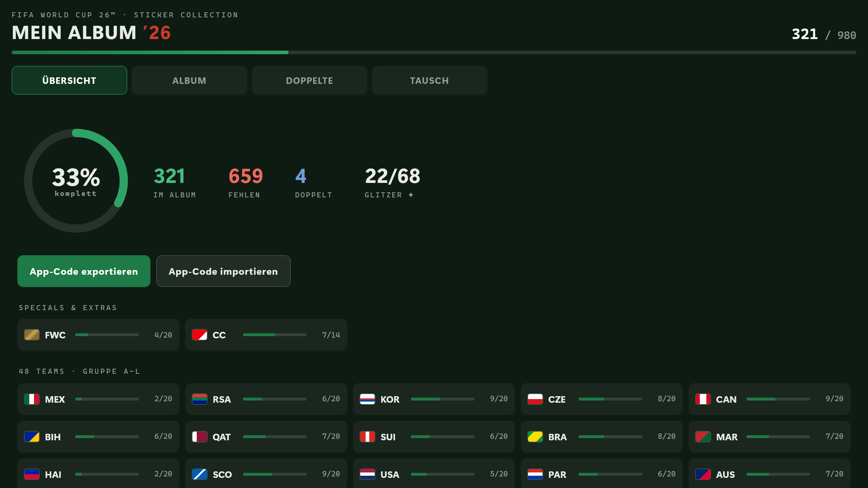Viewport: 868px width, 488px height.
Task: Click the CC progress bar
Action: 275,335
